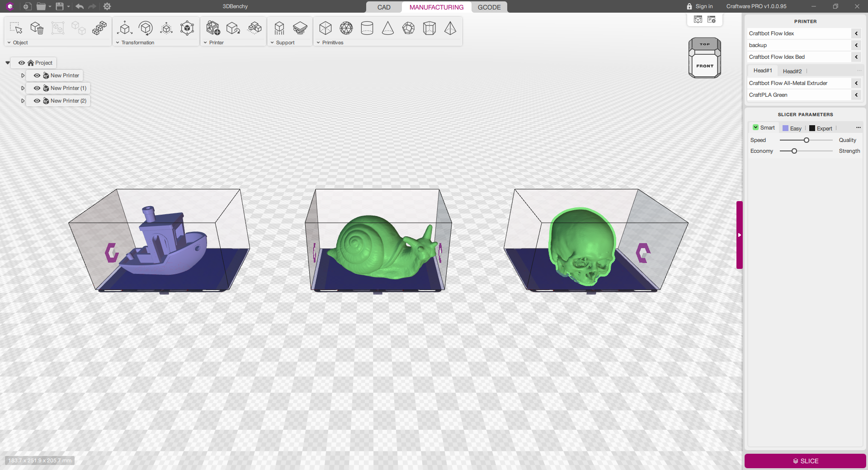Click the duplicate objects array icon

coord(99,28)
